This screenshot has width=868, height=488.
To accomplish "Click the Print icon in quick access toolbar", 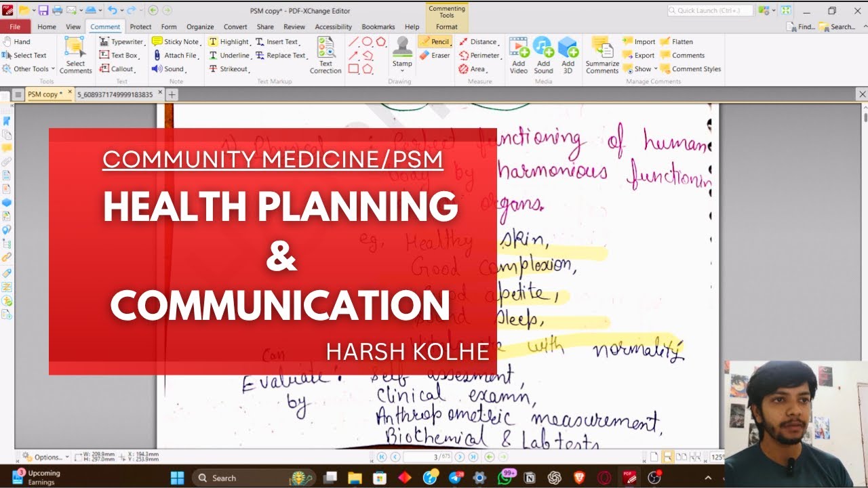I will [57, 10].
